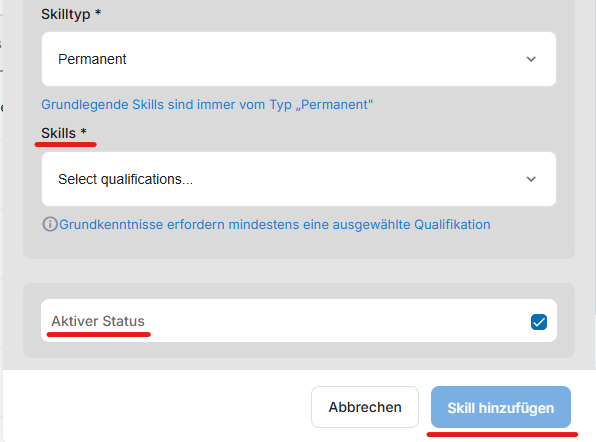
Task: Open the Permanent Skilltyp dropdown
Action: tap(299, 59)
